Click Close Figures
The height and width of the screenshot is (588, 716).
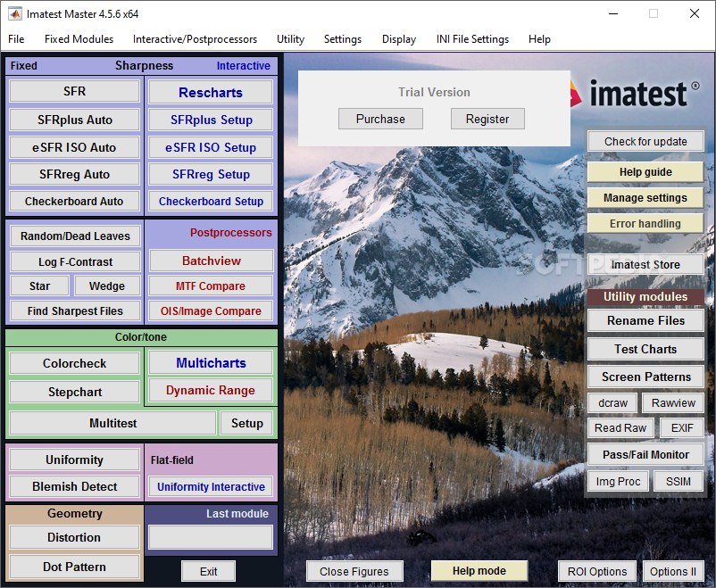354,572
